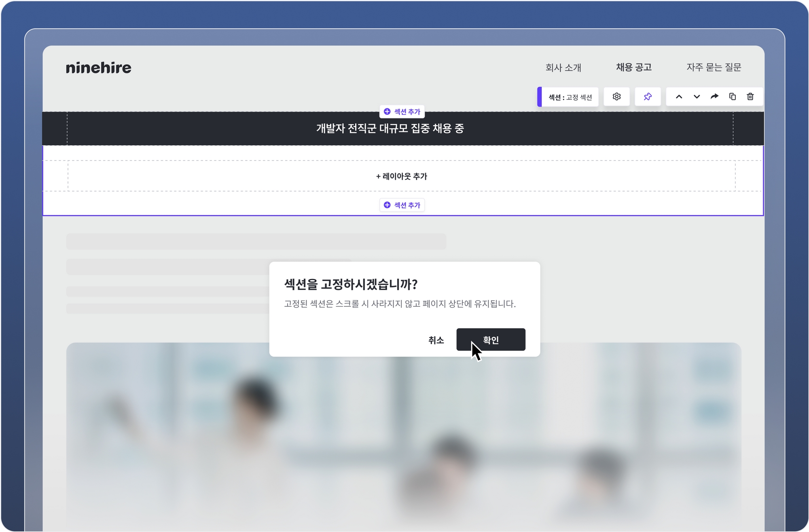Click + 레이아웃 추가 area

[402, 176]
